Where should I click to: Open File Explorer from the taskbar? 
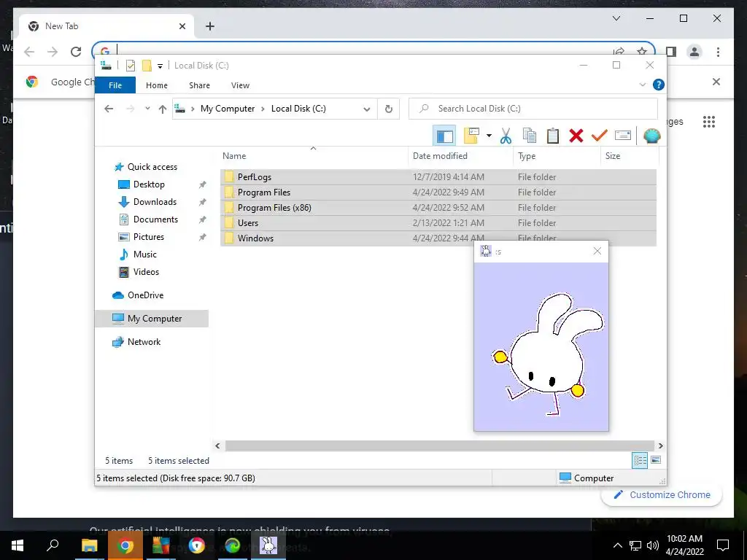[89, 545]
